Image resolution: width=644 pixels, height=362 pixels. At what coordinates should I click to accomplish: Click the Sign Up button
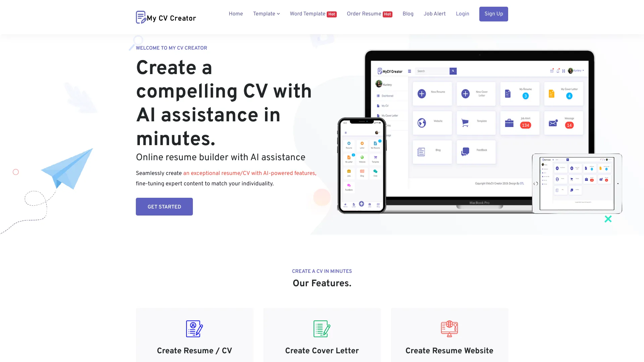[x=494, y=14]
